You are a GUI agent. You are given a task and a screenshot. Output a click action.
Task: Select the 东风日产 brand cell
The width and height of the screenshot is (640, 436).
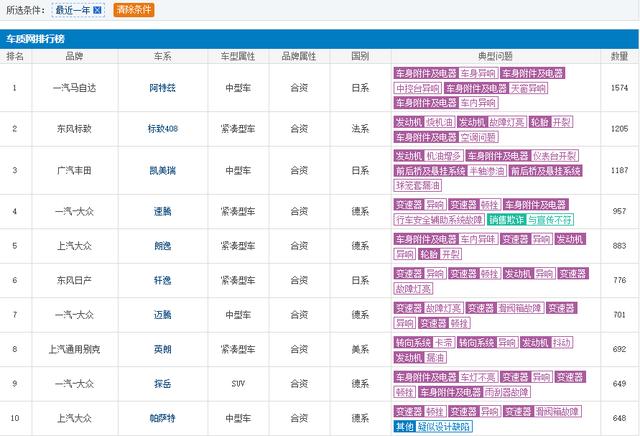pyautogui.click(x=74, y=280)
